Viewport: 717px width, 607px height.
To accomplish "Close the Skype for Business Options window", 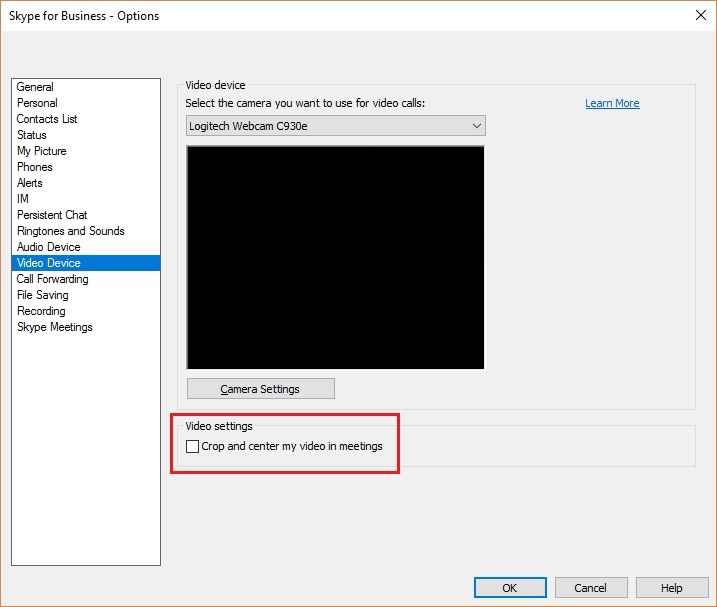I will click(x=701, y=16).
